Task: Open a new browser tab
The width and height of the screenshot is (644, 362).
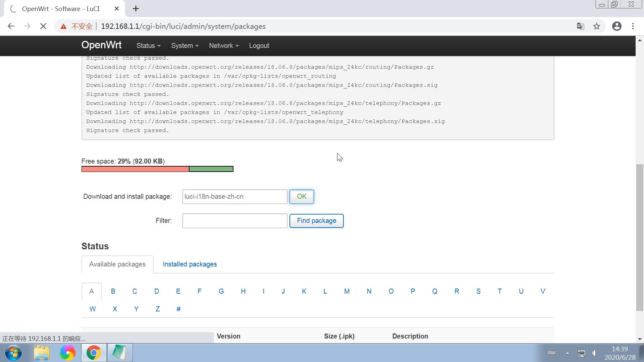Action: tap(136, 9)
